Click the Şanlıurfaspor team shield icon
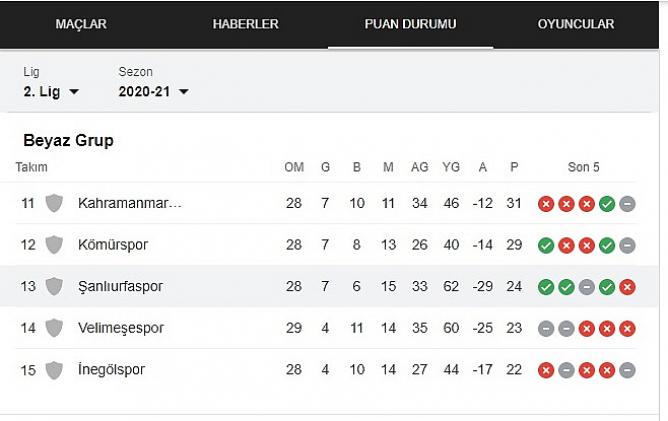The height and width of the screenshot is (421, 668). tap(54, 286)
